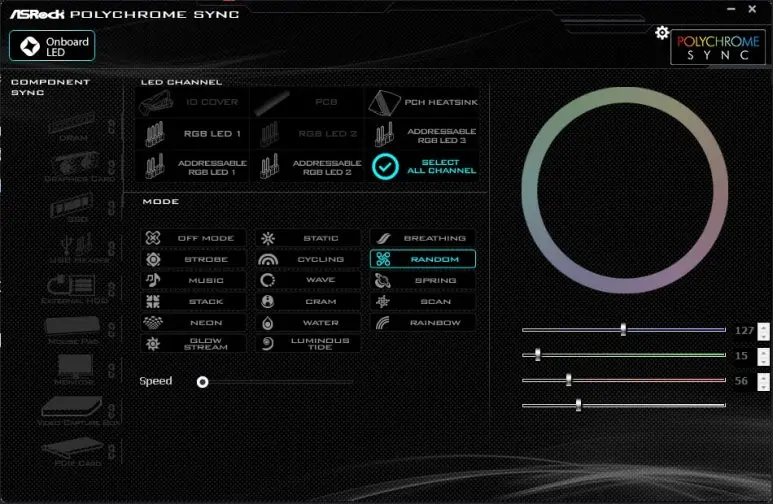Screen dimensions: 773x504
Task: Click the RGB LED 1 header icon
Action: click(155, 134)
